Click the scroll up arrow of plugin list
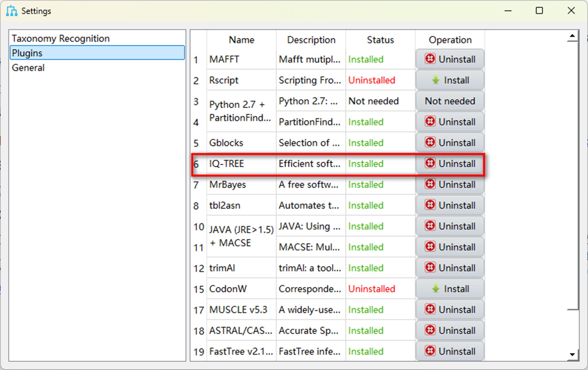 click(572, 36)
